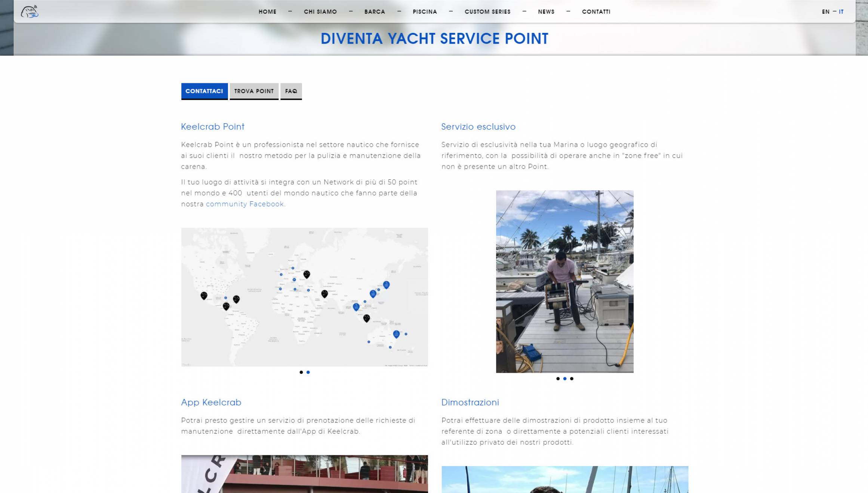Click the Keelcrab Point heading
This screenshot has width=868, height=493.
click(213, 127)
